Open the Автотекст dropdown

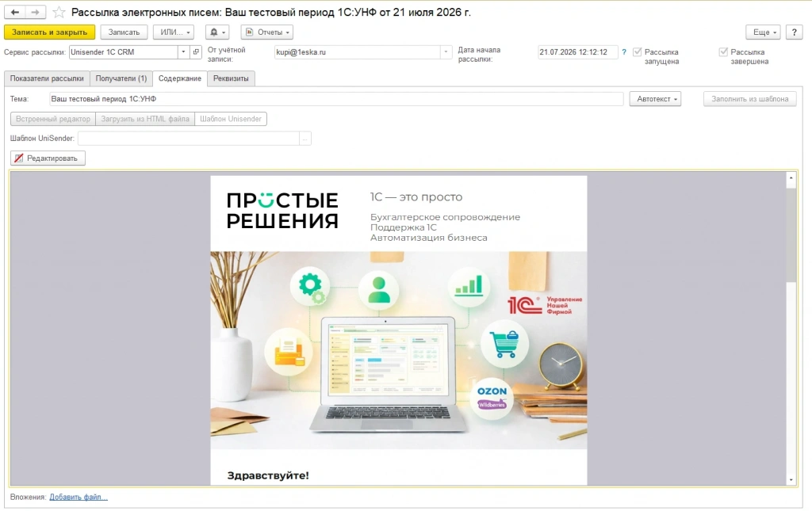655,99
